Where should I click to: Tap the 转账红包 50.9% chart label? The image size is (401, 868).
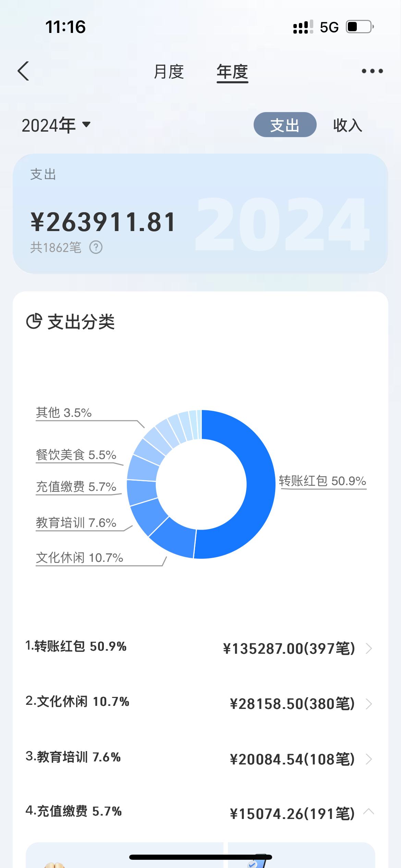(323, 481)
